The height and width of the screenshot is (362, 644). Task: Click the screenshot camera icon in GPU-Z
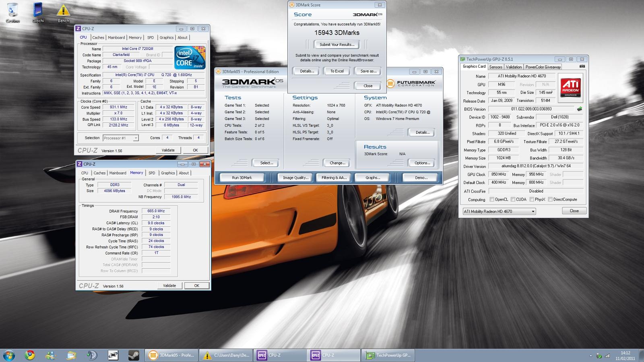click(582, 66)
